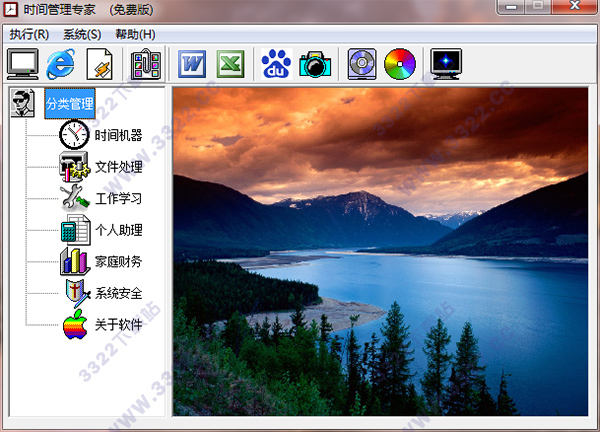Open the Internet Explorer toolbar icon

[60, 64]
